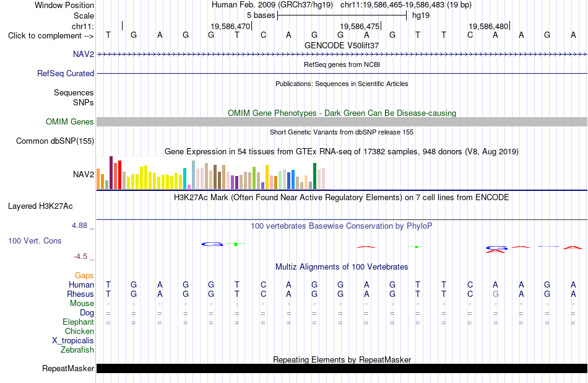Image resolution: width=588 pixels, height=383 pixels.
Task: Click 'Short Genetic Variants from dbSNP' title
Action: point(342,132)
